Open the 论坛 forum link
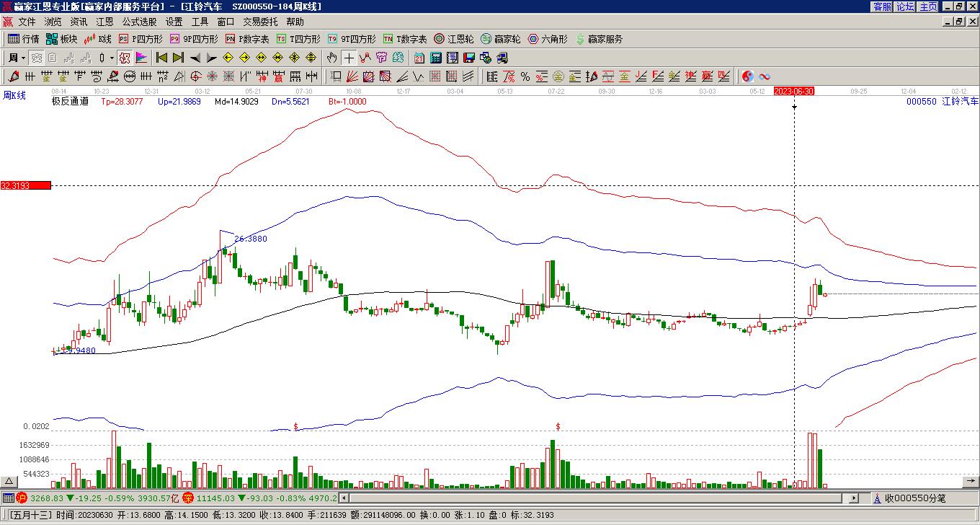 (905, 6)
